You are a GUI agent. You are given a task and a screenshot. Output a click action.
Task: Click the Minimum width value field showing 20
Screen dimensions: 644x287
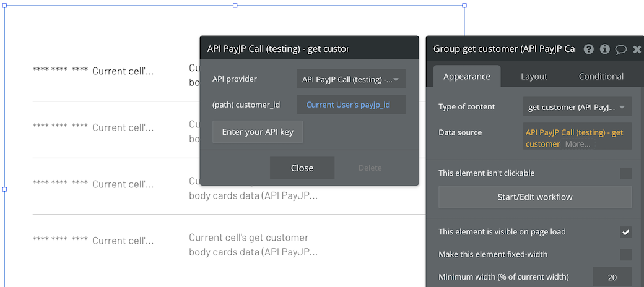coord(612,277)
